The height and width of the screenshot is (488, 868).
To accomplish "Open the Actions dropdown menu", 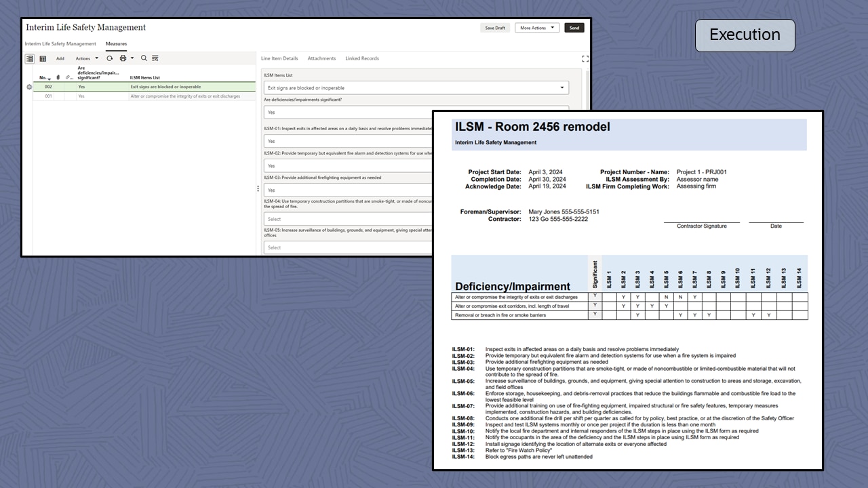I will coord(87,59).
